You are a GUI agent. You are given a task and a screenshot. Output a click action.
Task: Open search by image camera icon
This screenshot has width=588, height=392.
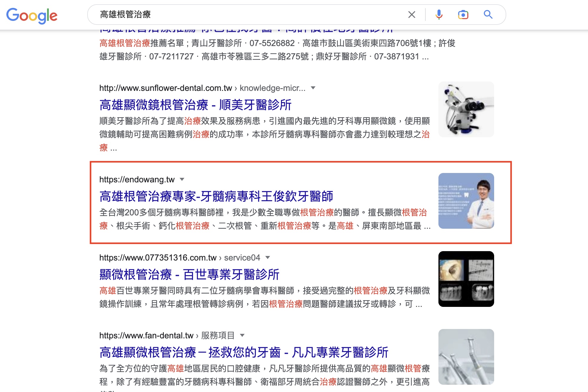tap(463, 15)
